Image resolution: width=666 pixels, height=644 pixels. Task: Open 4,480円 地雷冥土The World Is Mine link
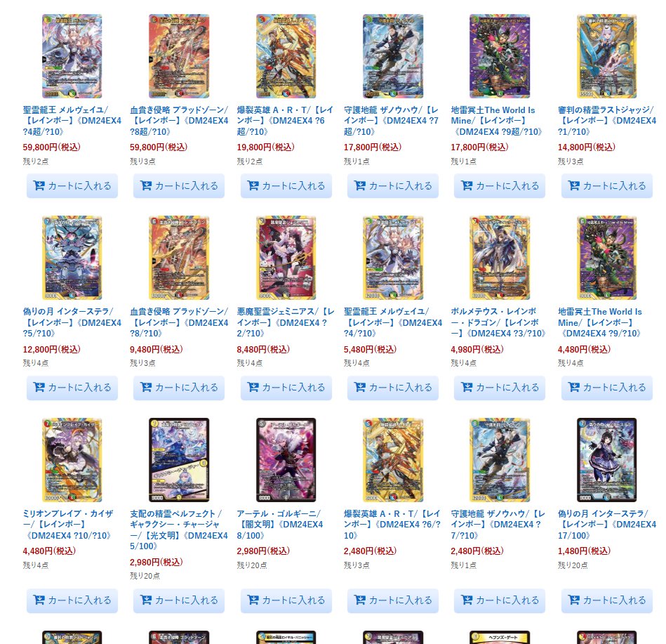coord(600,322)
